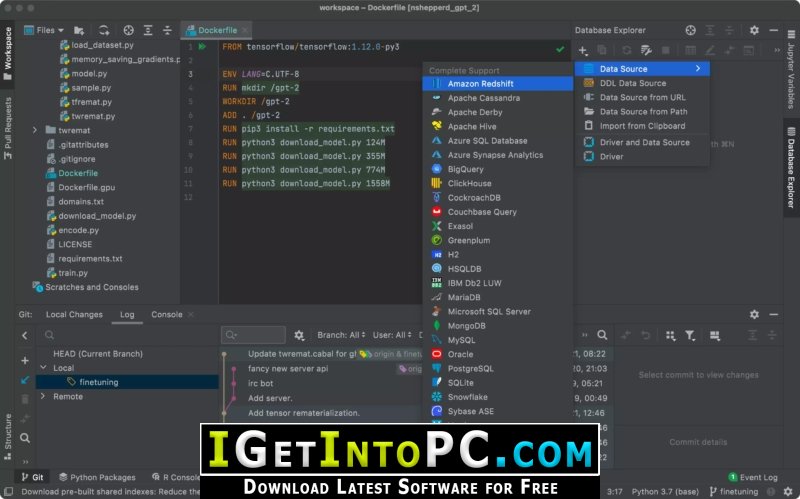The image size is (800, 499).
Task: Open the Workspace side tab
Action: click(7, 54)
